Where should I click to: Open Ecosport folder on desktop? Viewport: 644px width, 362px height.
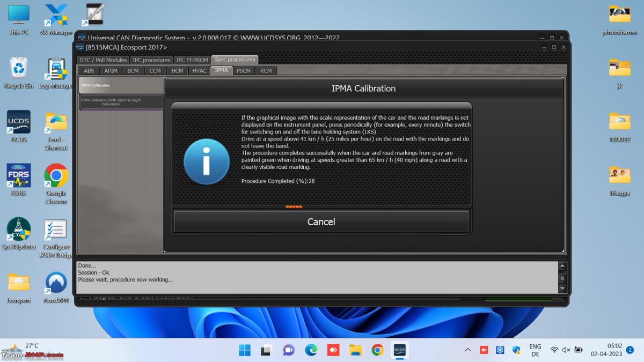[19, 288]
